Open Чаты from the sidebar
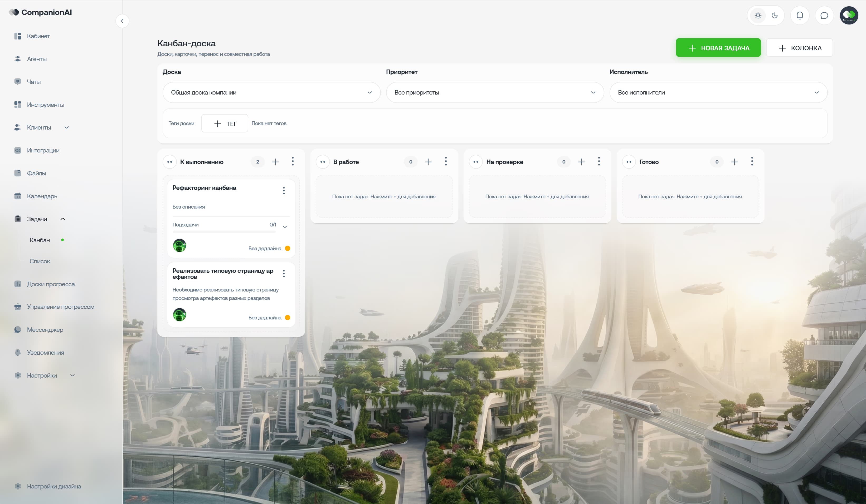Screen dimensions: 866x504 pos(34,82)
